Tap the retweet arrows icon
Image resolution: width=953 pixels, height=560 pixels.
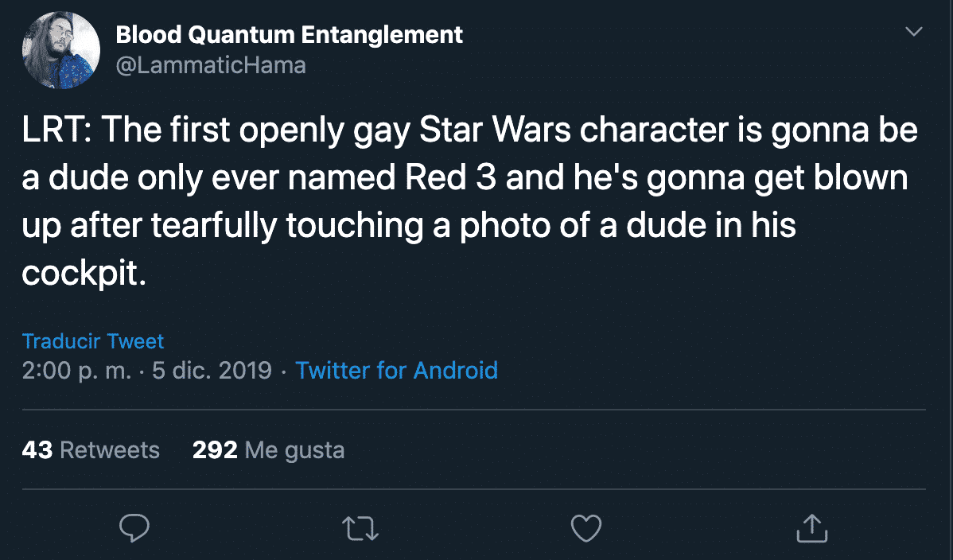360,527
